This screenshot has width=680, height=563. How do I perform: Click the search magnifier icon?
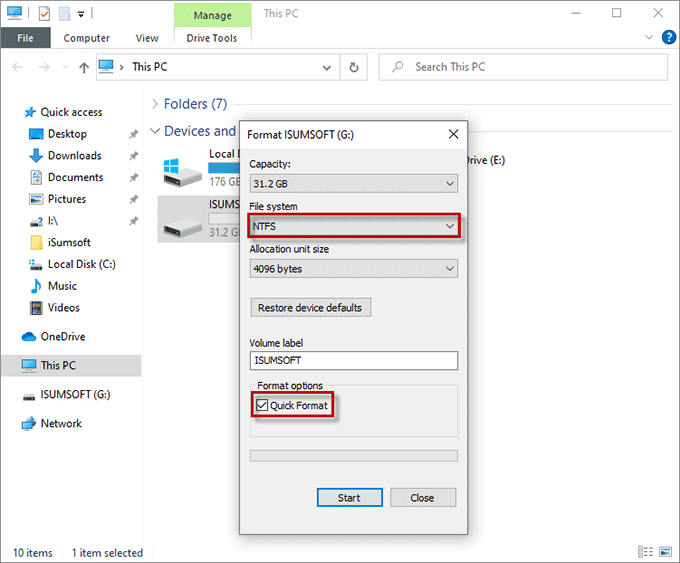[x=397, y=67]
